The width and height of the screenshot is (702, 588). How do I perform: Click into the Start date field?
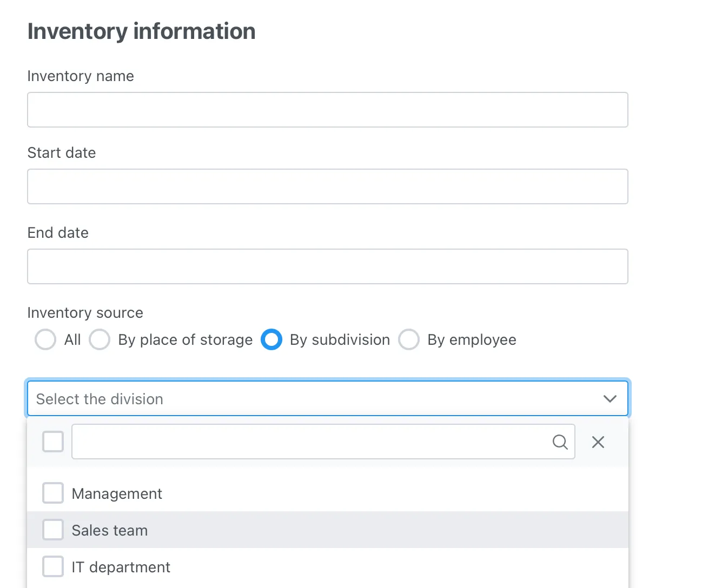click(327, 186)
